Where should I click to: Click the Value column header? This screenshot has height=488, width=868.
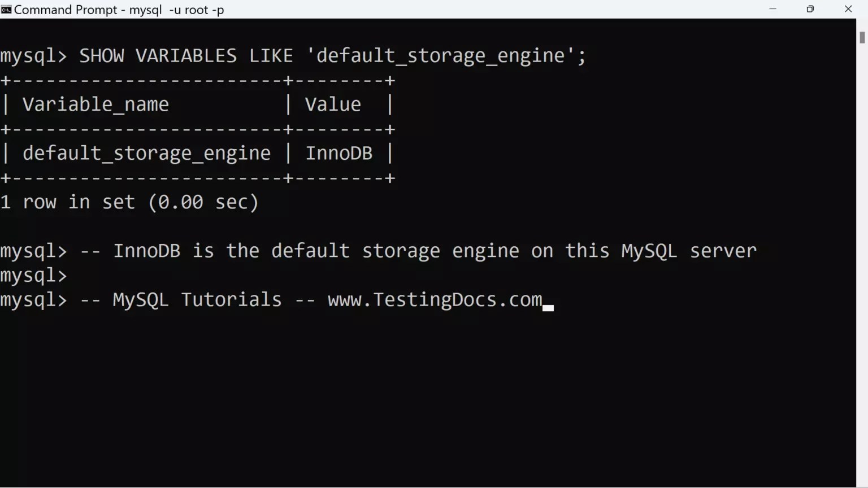pos(333,104)
